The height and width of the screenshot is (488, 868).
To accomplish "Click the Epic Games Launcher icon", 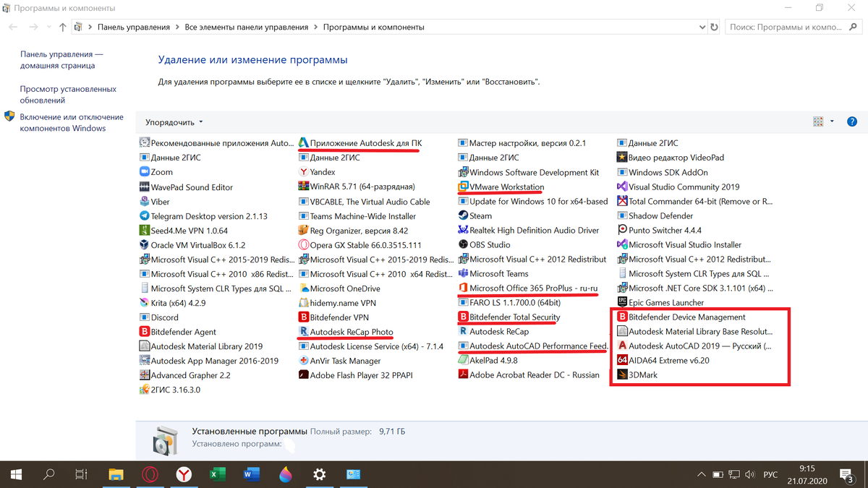I will [x=622, y=303].
